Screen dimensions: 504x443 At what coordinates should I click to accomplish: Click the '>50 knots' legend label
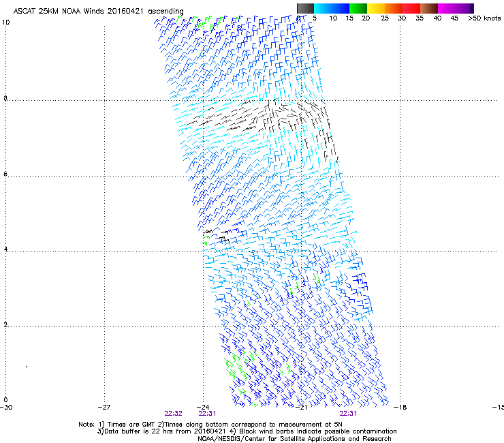[x=484, y=18]
